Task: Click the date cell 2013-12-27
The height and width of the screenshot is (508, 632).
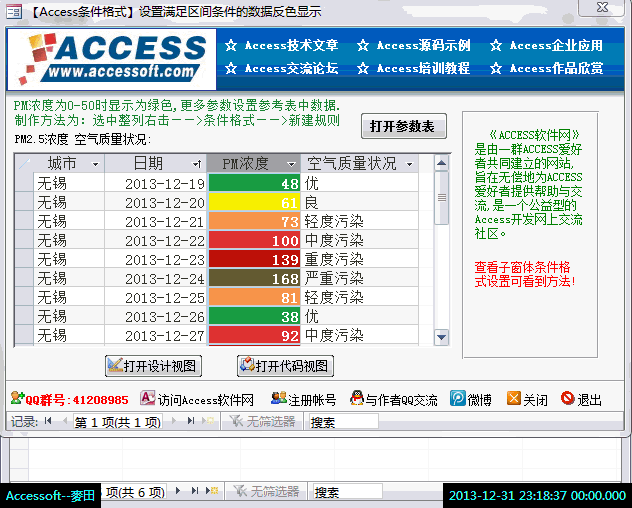Action: tap(156, 335)
